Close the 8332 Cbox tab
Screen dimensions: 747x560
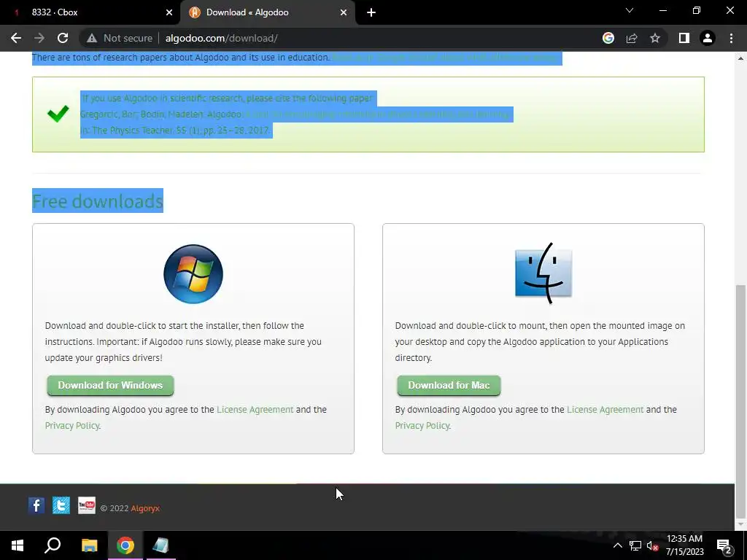[x=169, y=12]
